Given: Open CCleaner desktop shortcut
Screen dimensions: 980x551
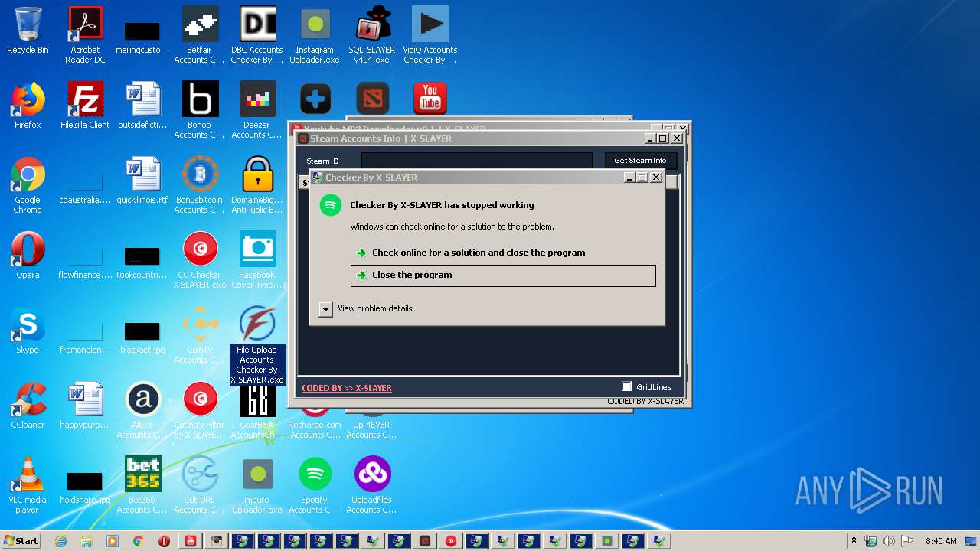Looking at the screenshot, I should point(28,406).
